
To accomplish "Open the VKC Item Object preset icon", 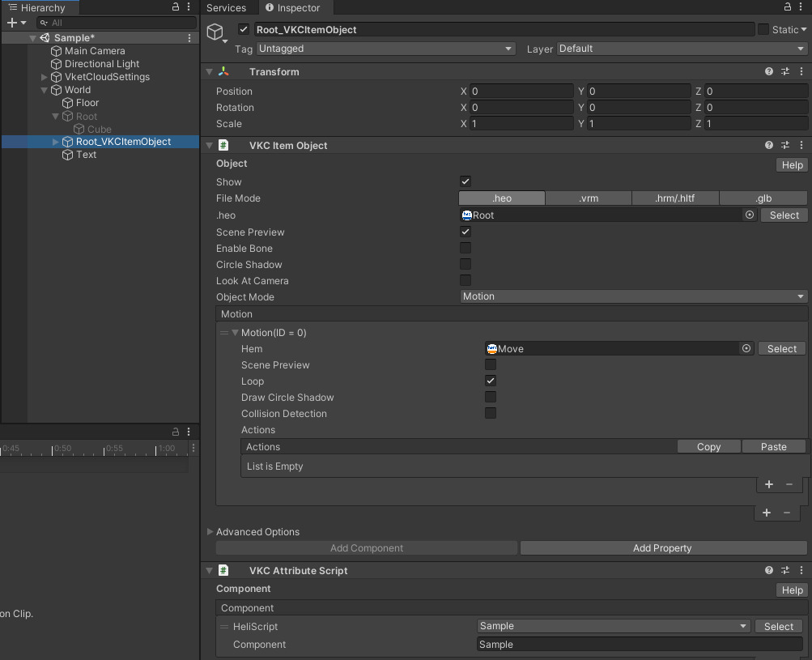I will coord(784,146).
